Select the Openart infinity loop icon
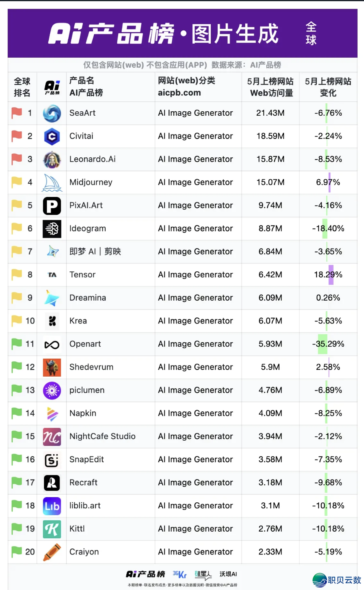Viewport: 364px width, 590px height. point(52,345)
